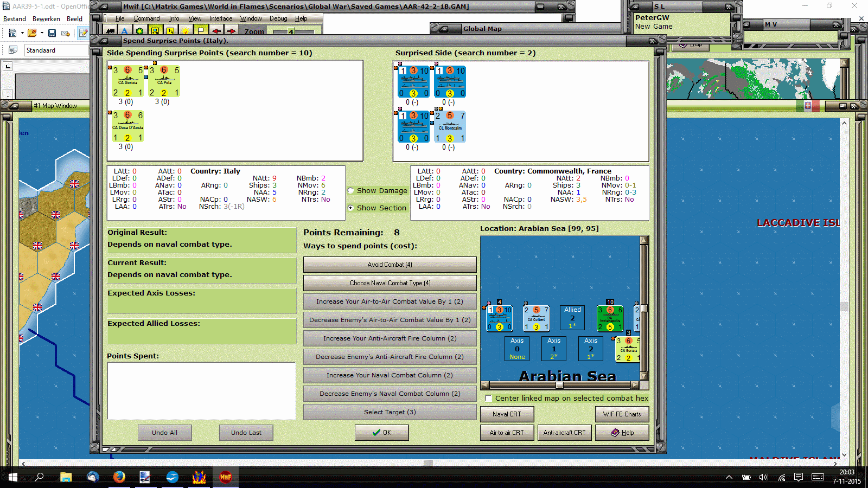Click the Help button in surprise dialog
The width and height of the screenshot is (868, 488).
(x=622, y=433)
